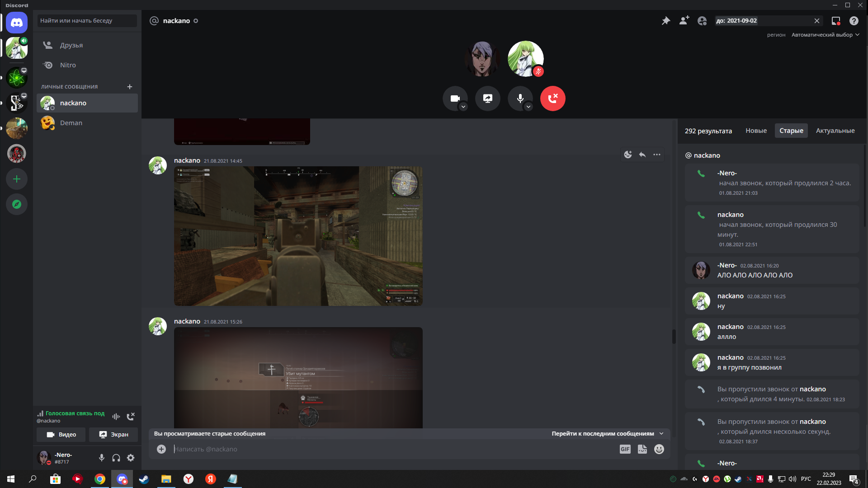Image resolution: width=868 pixels, height=488 pixels.
Task: Open nackano direct message
Action: [87, 103]
